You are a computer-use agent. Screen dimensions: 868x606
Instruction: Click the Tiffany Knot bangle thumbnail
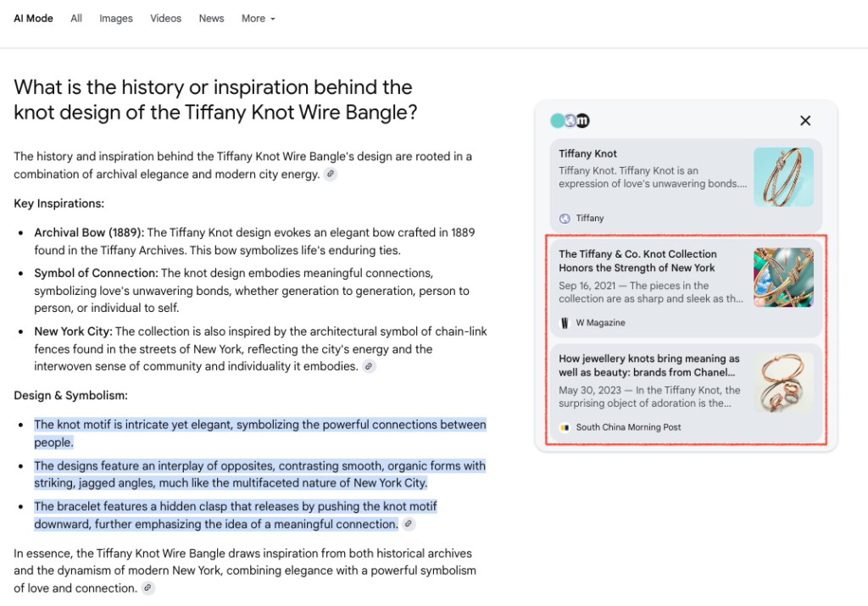[783, 177]
